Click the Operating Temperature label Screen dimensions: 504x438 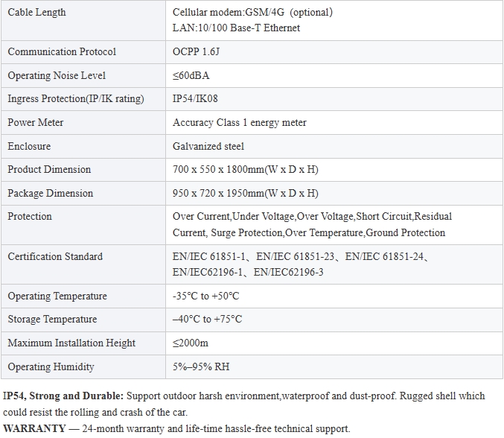(57, 296)
